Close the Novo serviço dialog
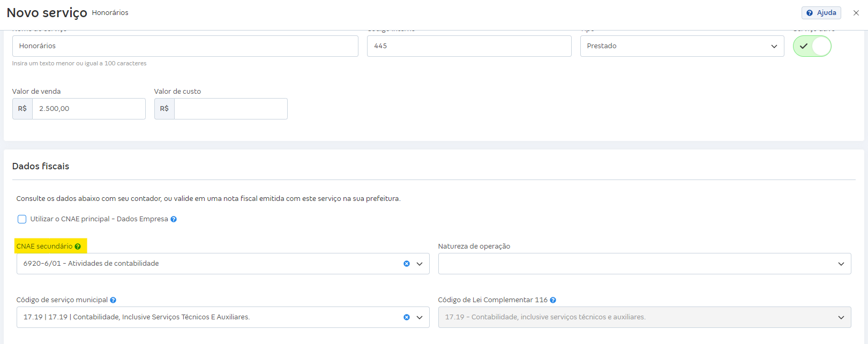Viewport: 868px width, 344px height. (856, 13)
